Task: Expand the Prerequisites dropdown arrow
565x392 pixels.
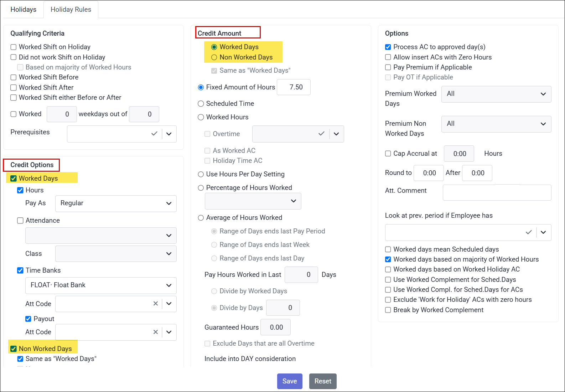Action: point(169,134)
